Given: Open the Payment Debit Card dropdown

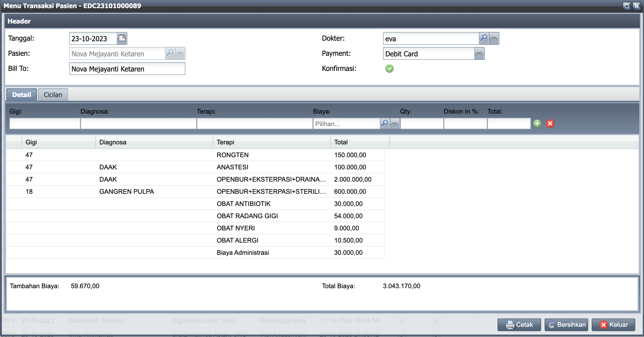Looking at the screenshot, I should click(x=479, y=53).
